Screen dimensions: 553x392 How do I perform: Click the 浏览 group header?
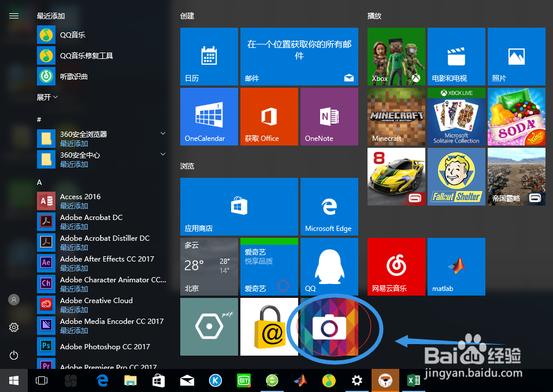click(187, 166)
